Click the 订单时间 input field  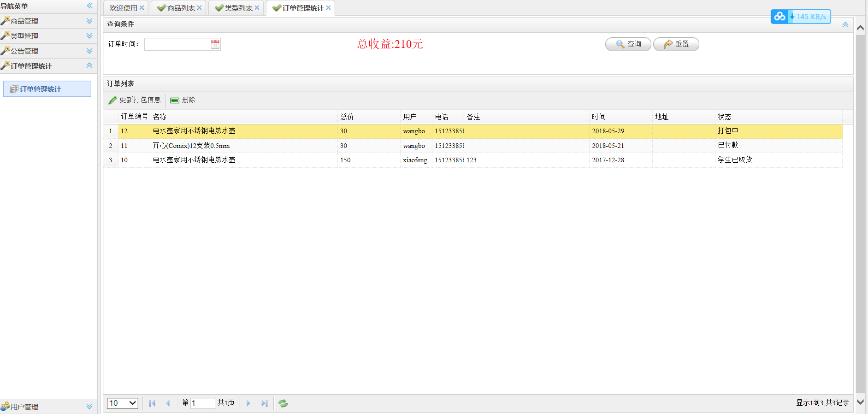(x=177, y=44)
